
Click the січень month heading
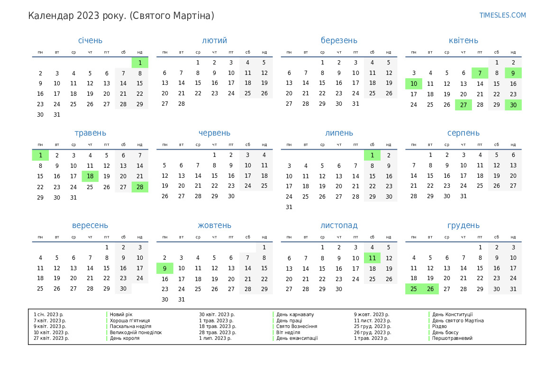[x=90, y=41]
